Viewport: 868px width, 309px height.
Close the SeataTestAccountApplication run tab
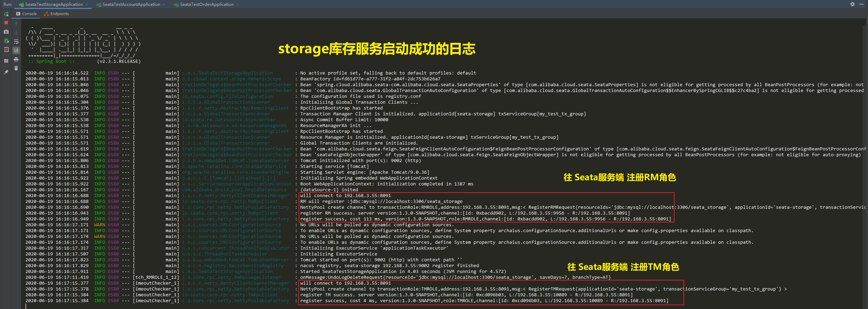[164, 4]
